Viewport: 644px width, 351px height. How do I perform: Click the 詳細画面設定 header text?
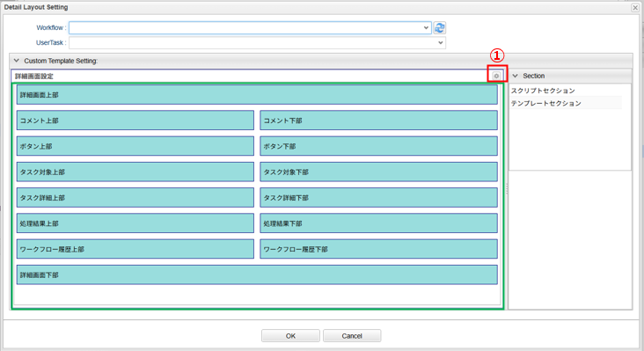(34, 77)
